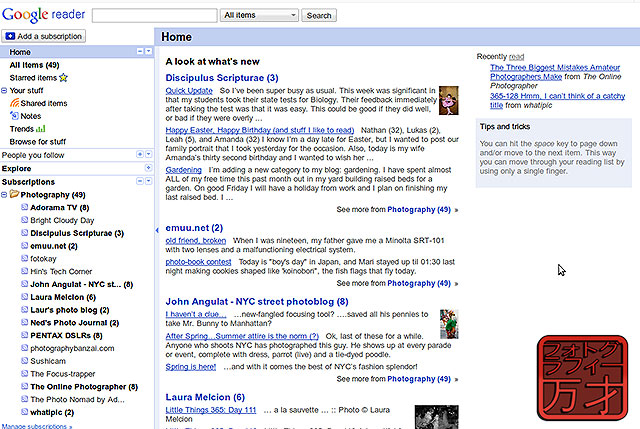Image resolution: width=640 pixels, height=429 pixels.
Task: Click the feed icon next to Sushicam
Action: [24, 361]
